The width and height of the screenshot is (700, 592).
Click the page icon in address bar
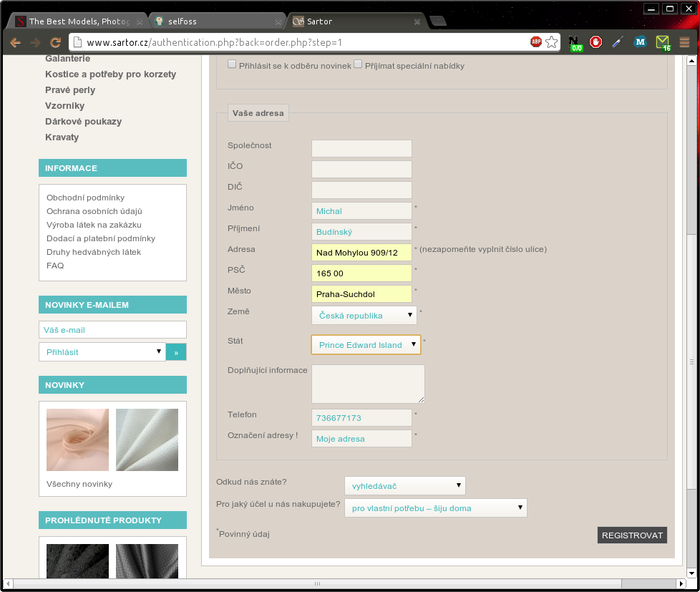point(78,42)
